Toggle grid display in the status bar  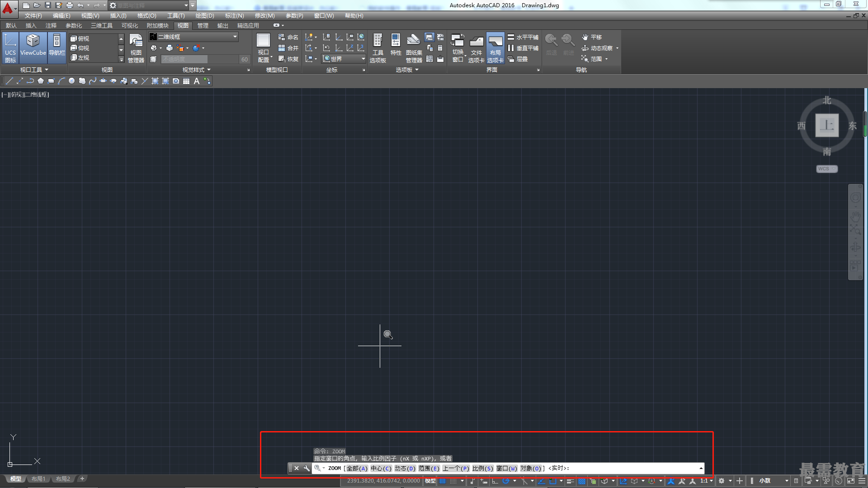click(443, 481)
